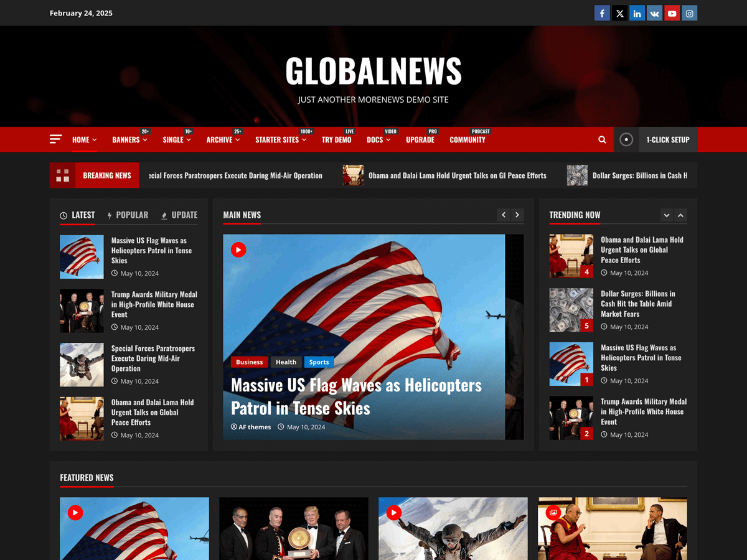Click skydiver thumbnail in Latest list
The image size is (747, 560).
click(82, 365)
